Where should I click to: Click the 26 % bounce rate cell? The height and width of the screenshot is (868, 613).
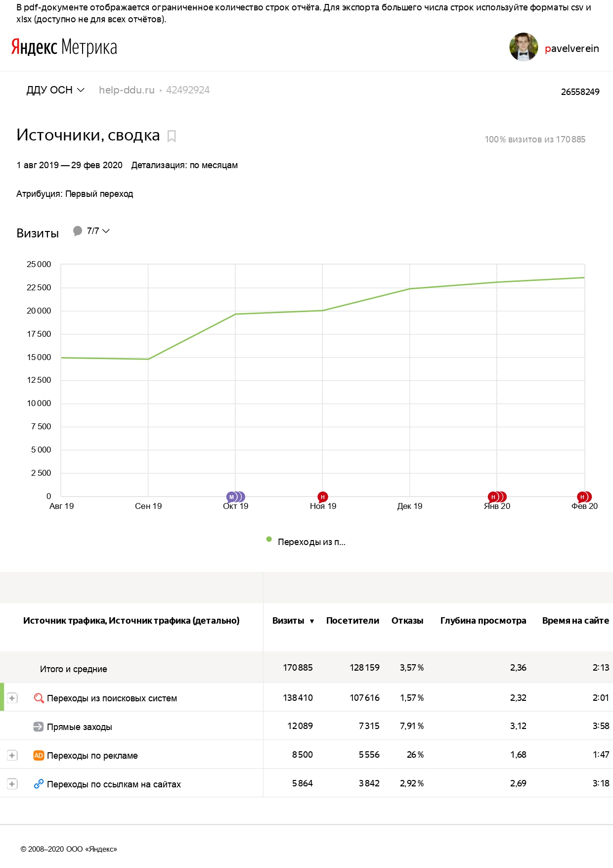(x=415, y=755)
